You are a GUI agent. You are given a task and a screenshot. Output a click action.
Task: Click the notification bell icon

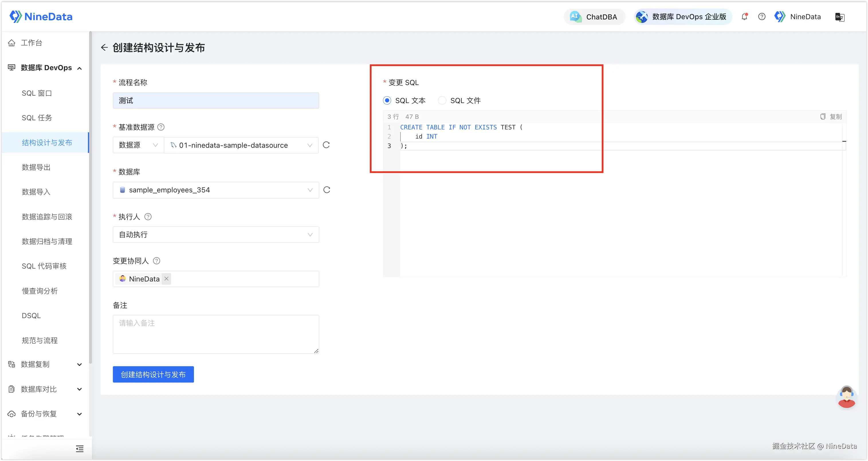click(744, 17)
